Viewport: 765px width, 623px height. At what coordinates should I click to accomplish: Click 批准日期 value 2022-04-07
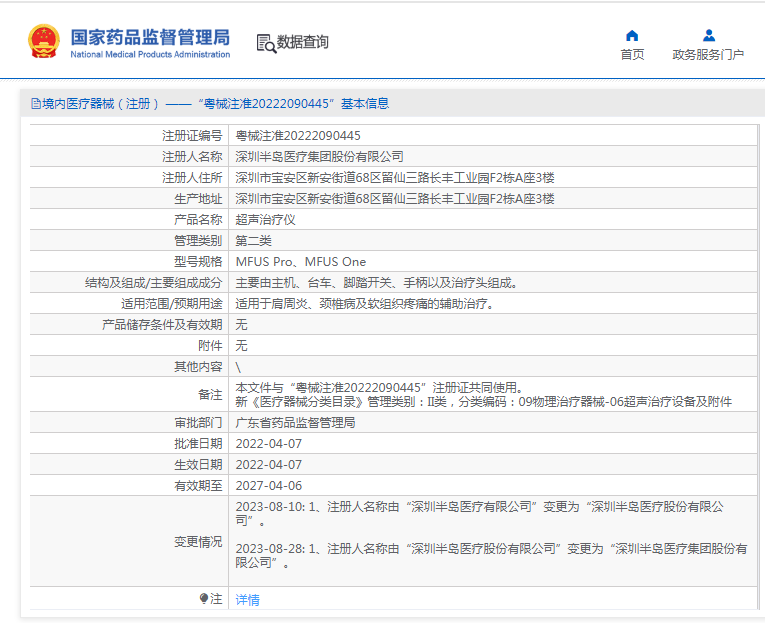[x=269, y=443]
